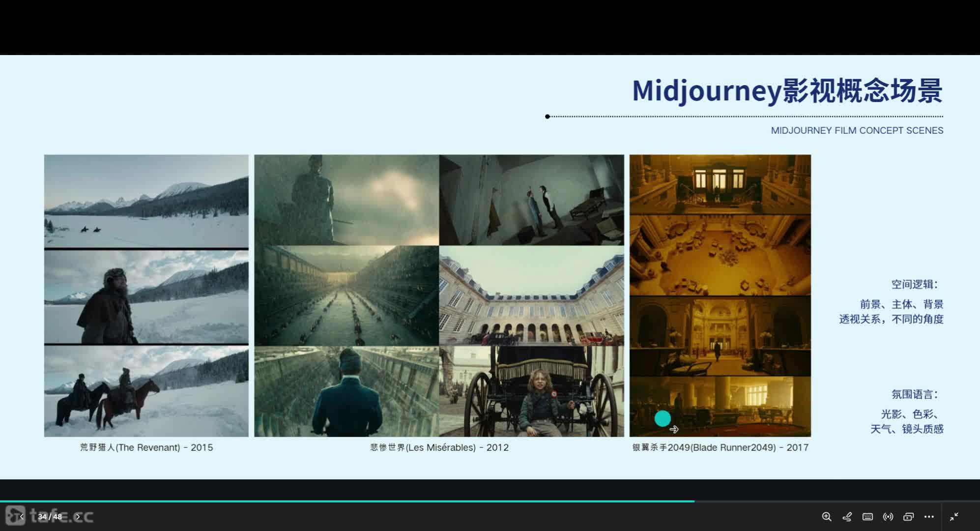Start the live broadcast icon

[x=888, y=517]
